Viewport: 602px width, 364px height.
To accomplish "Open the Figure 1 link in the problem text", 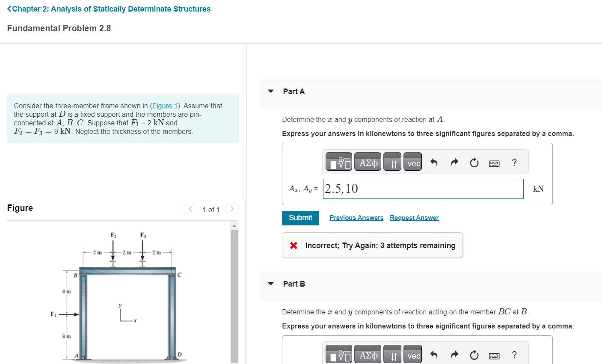I will point(165,106).
